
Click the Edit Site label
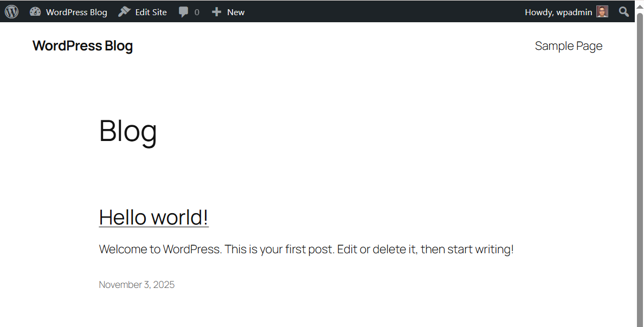coord(151,12)
